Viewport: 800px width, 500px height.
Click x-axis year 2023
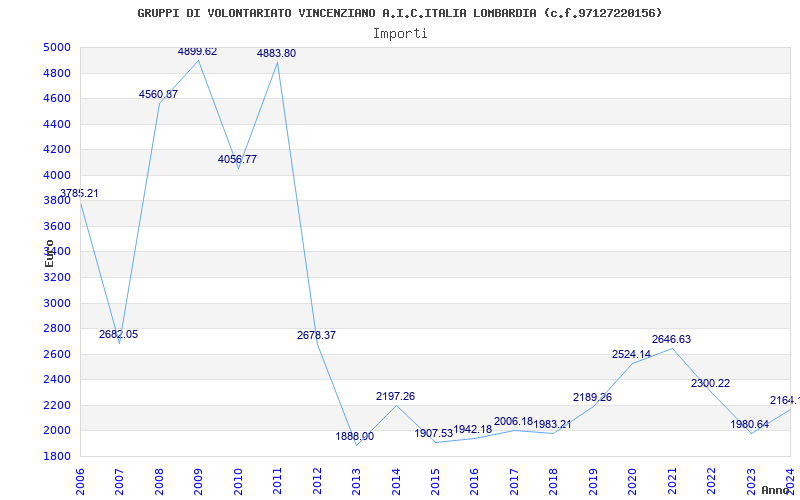(752, 481)
